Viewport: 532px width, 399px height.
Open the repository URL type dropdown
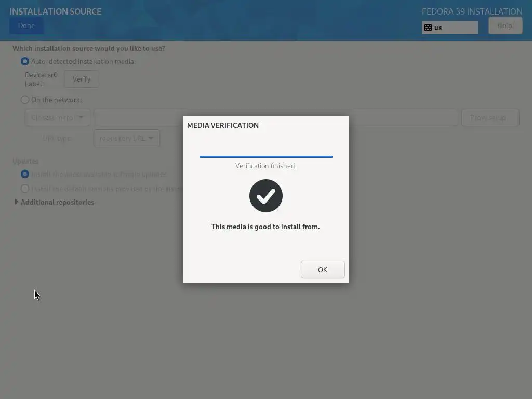[x=127, y=138]
